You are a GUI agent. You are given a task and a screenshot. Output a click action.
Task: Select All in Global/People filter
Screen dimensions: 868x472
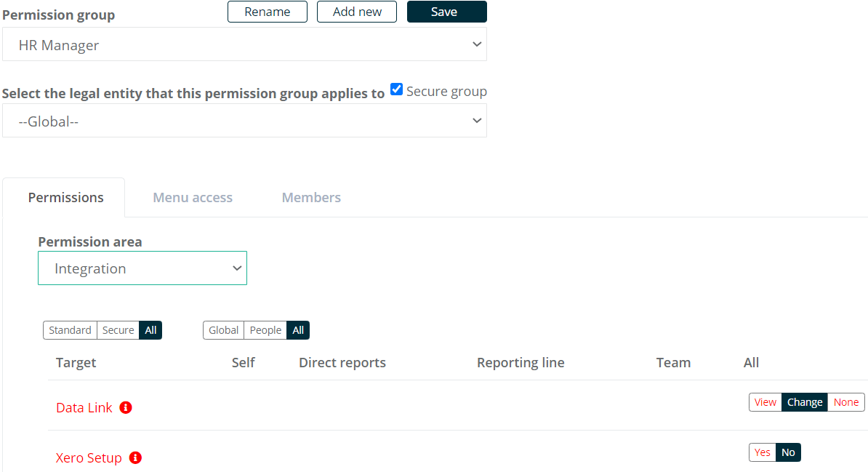coord(298,330)
